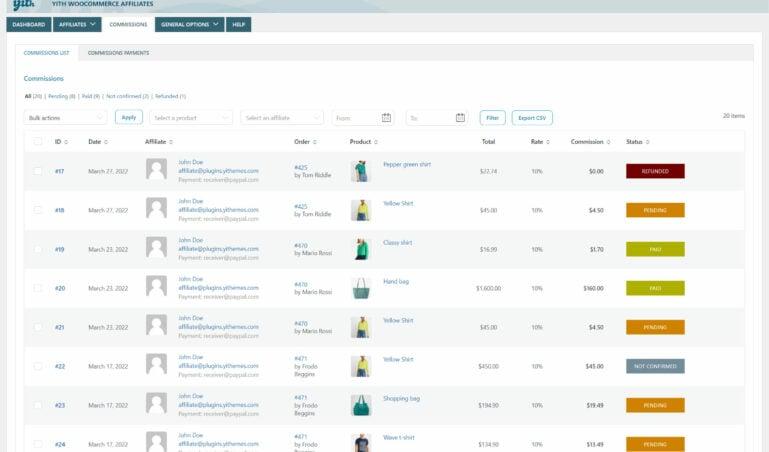Sort by Date column arrows icon
769x452 pixels.
[x=106, y=142]
